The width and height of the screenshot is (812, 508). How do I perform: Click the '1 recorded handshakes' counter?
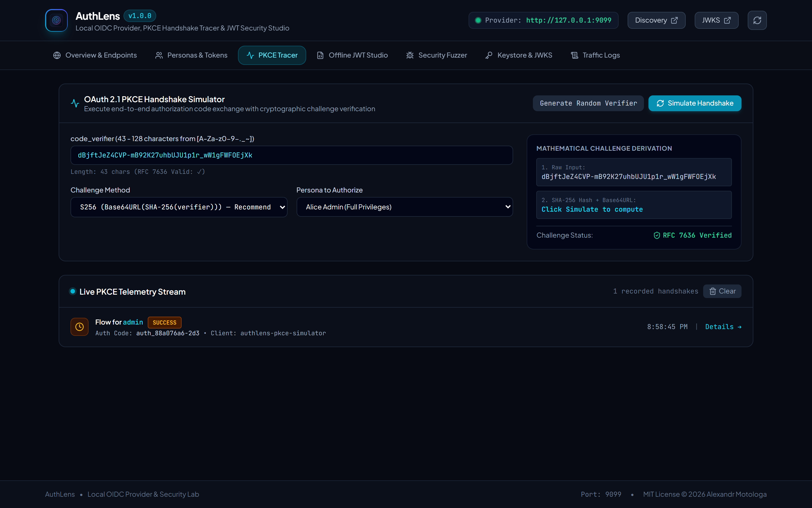[655, 291]
